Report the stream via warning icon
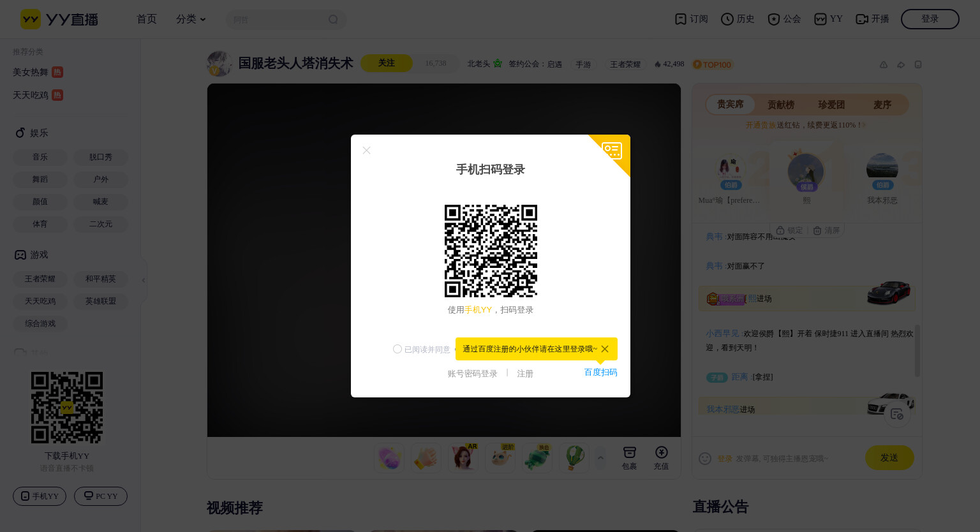Viewport: 980px width, 532px height. (884, 64)
